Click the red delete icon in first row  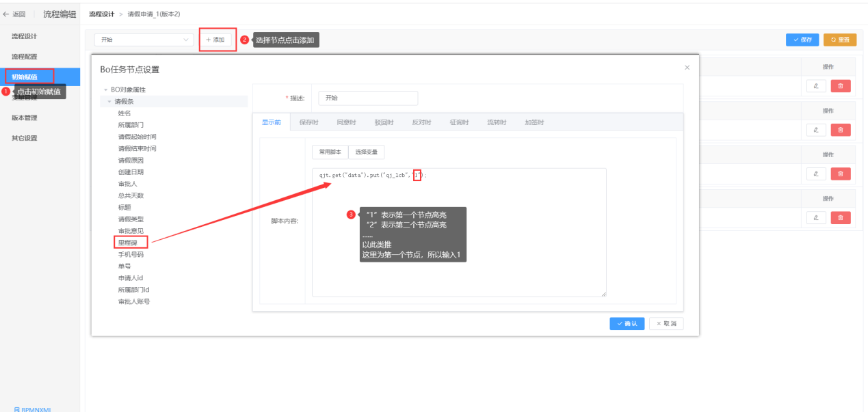click(x=840, y=85)
